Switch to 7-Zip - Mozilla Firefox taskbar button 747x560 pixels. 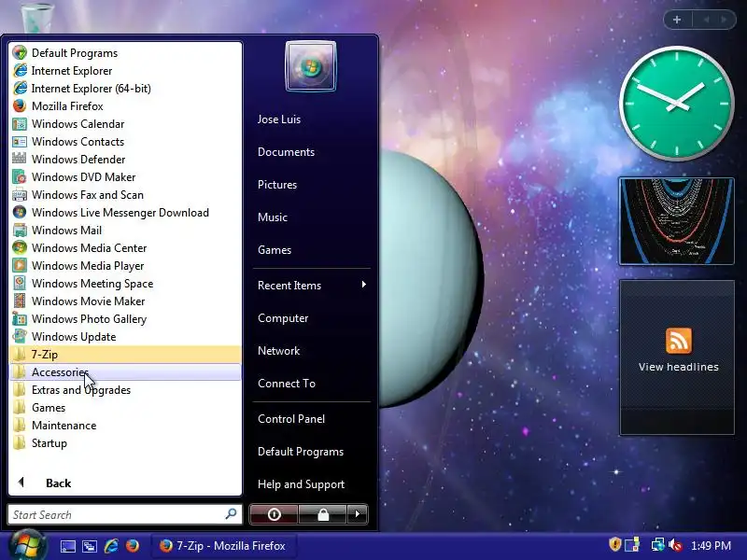224,546
